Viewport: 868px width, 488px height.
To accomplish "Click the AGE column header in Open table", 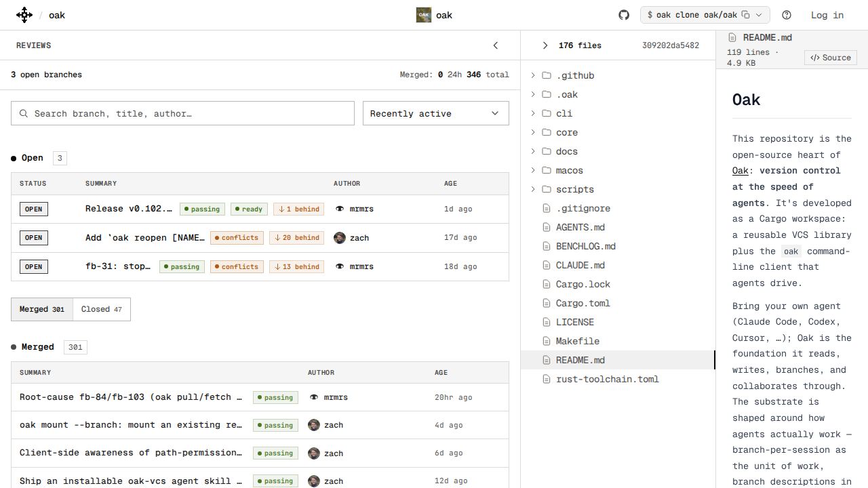I will tap(450, 184).
